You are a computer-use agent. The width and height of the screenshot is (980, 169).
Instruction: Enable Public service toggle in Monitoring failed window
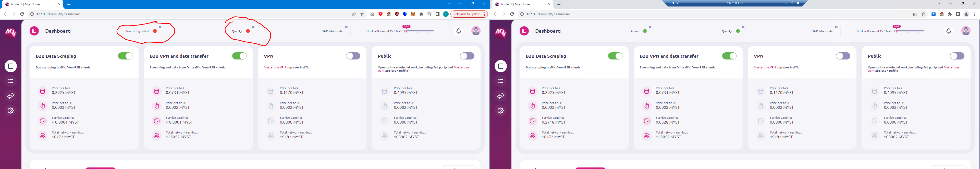click(x=467, y=56)
